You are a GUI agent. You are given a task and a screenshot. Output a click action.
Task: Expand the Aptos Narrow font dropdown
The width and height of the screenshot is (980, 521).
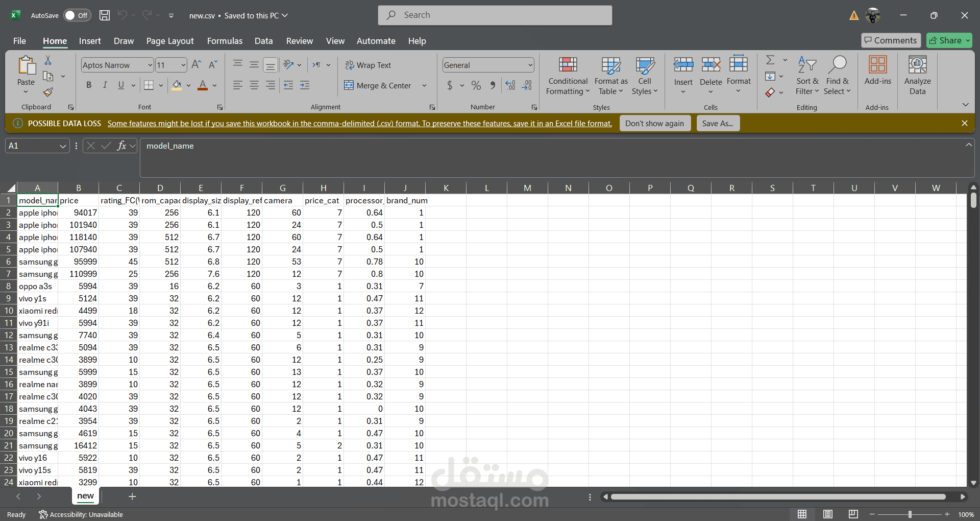[150, 65]
